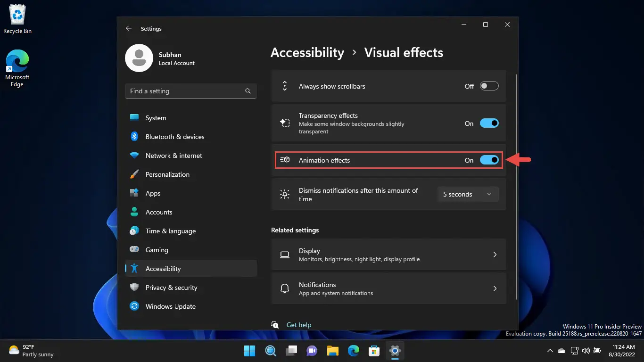Go to System settings category
The width and height of the screenshot is (644, 362).
[x=191, y=118]
